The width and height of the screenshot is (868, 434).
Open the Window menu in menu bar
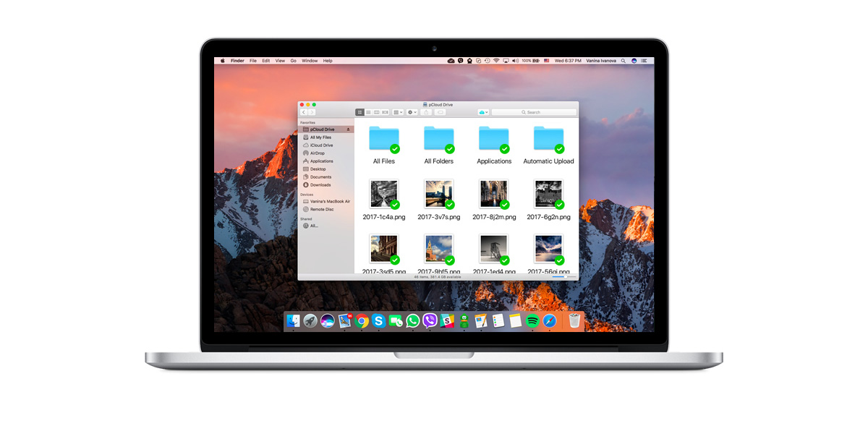coord(310,61)
